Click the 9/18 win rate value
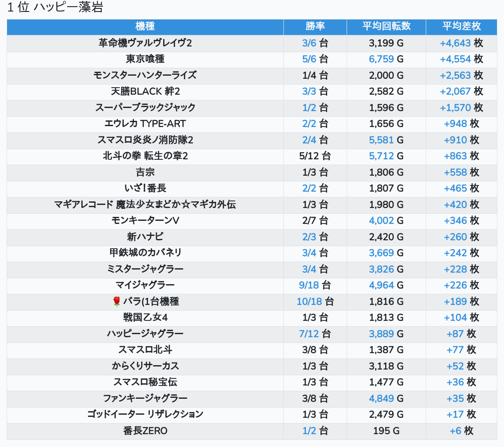This screenshot has height=447, width=504. point(309,285)
